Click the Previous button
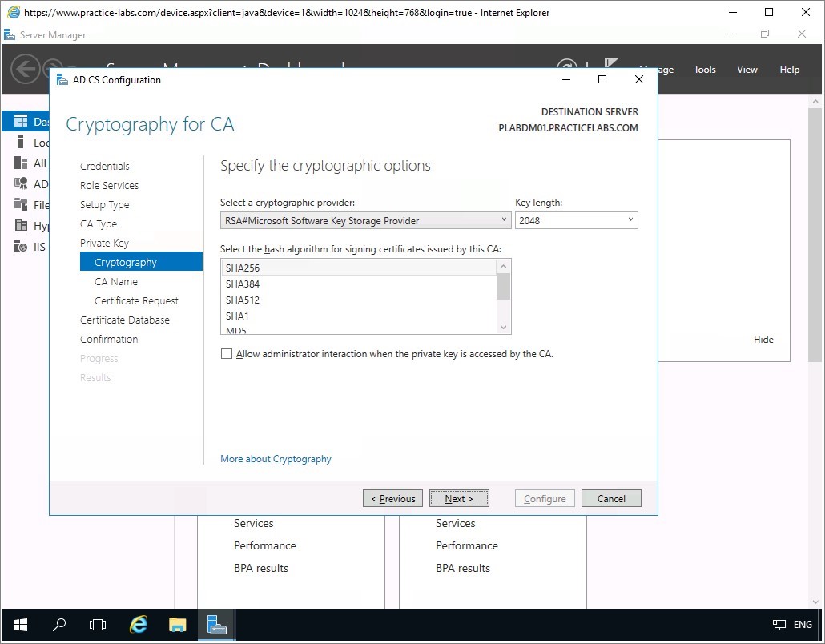The image size is (825, 644). [x=392, y=498]
